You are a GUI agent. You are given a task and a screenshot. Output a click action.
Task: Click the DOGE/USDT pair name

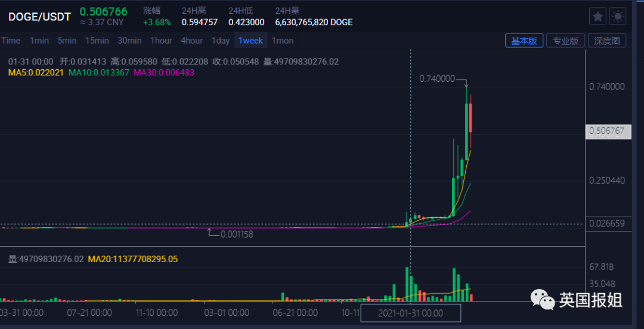(40, 17)
